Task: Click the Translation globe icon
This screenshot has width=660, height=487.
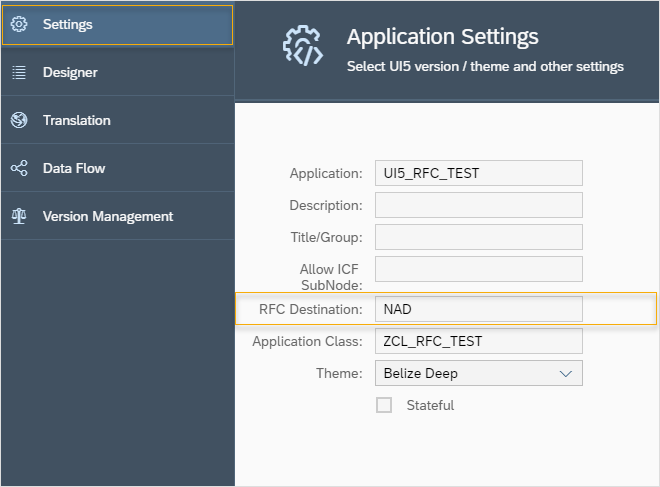Action: click(x=19, y=120)
